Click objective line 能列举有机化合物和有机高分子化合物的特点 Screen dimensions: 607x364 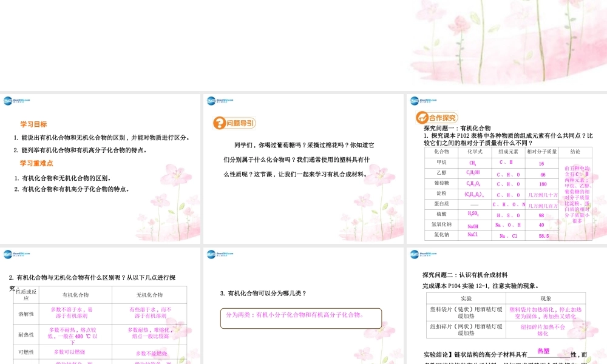pos(80,150)
